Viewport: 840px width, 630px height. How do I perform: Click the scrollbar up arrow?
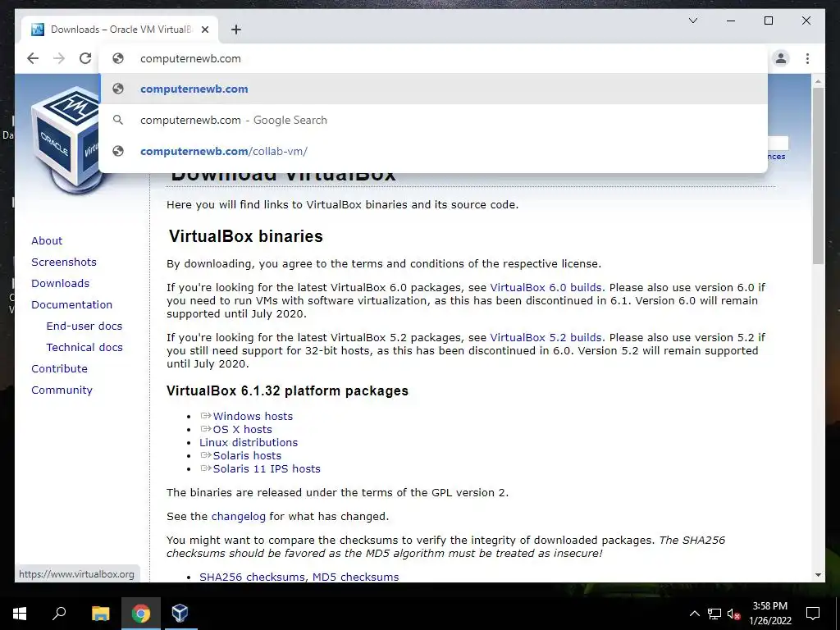click(818, 81)
